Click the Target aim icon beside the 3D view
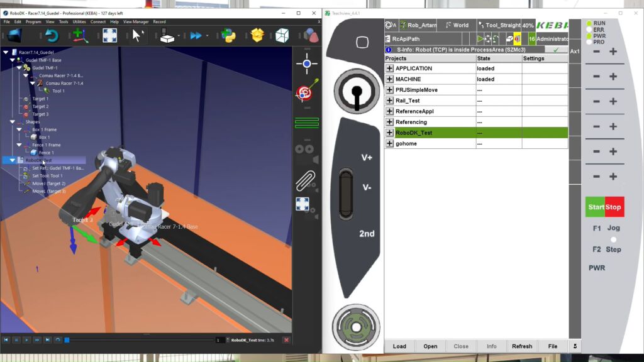The image size is (644, 362). 304,92
